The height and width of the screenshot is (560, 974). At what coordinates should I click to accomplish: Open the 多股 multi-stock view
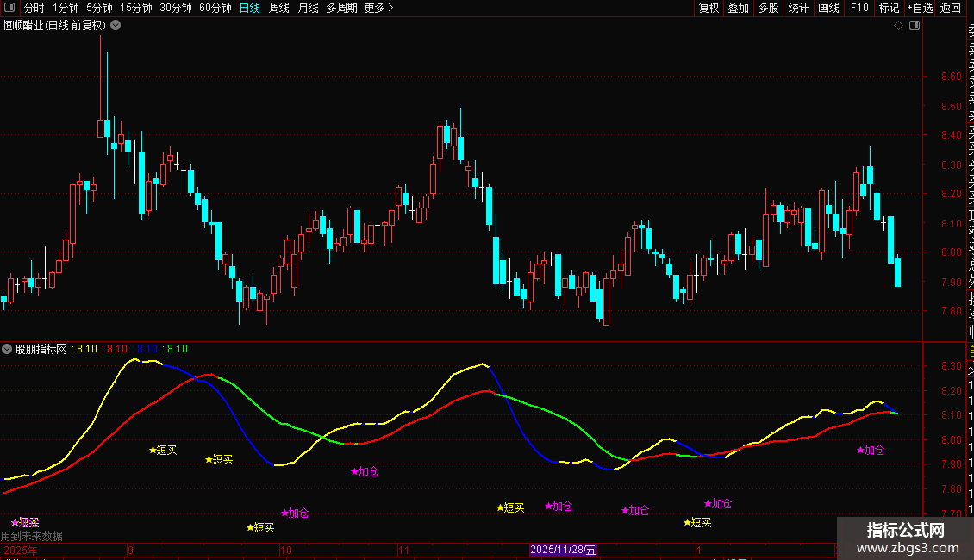(768, 8)
